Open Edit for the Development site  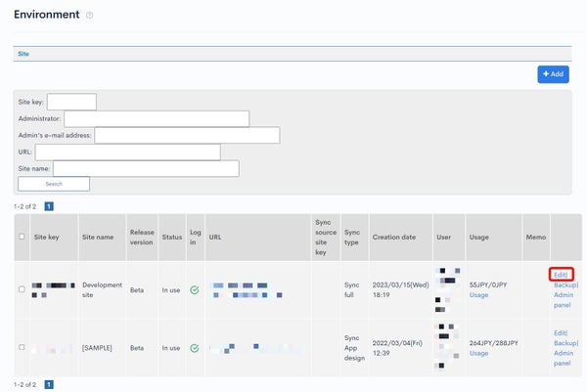tap(561, 275)
